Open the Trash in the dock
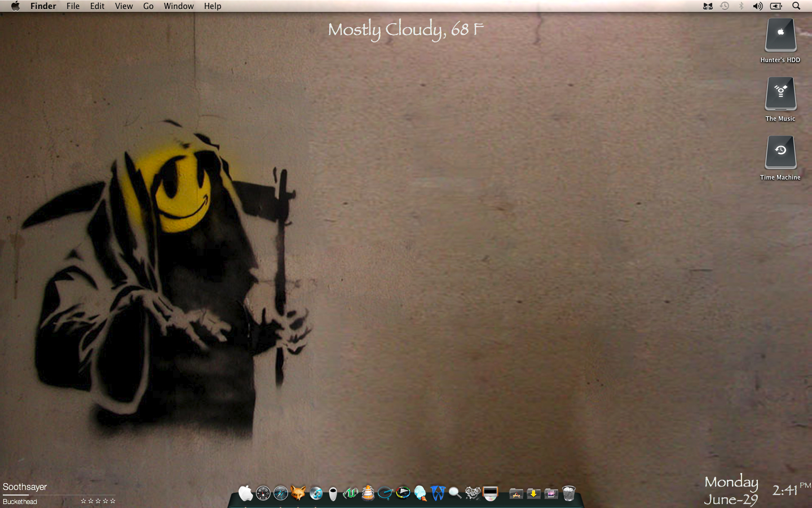Image resolution: width=812 pixels, height=508 pixels. click(x=568, y=493)
